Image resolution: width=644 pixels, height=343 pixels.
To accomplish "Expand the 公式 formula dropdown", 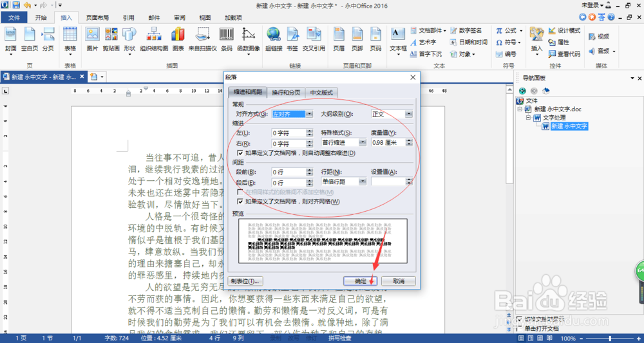I will tap(521, 31).
